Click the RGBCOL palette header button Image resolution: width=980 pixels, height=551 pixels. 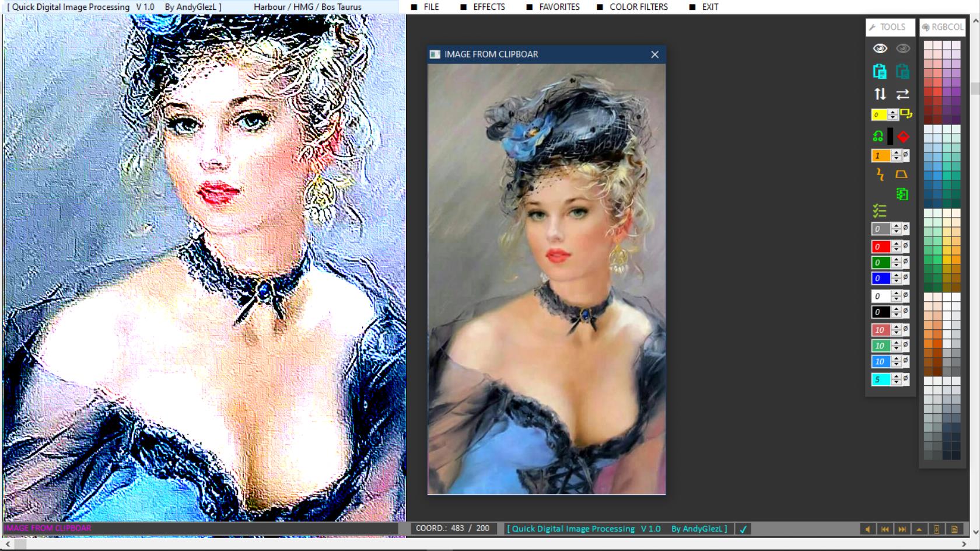(x=943, y=27)
